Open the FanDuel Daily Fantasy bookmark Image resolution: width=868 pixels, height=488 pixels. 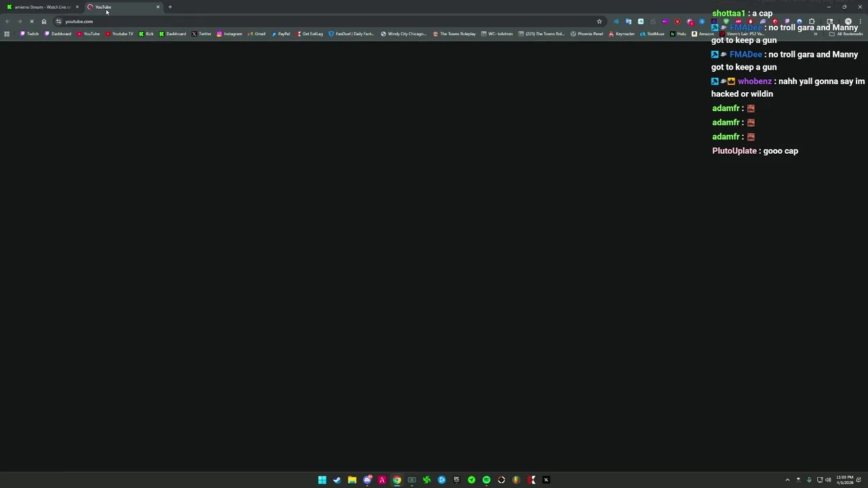point(351,34)
